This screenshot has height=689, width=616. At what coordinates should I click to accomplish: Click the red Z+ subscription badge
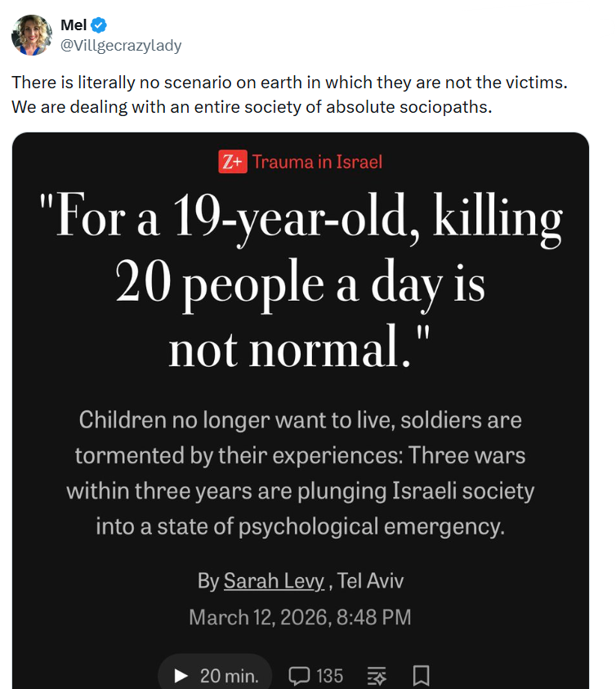point(232,162)
